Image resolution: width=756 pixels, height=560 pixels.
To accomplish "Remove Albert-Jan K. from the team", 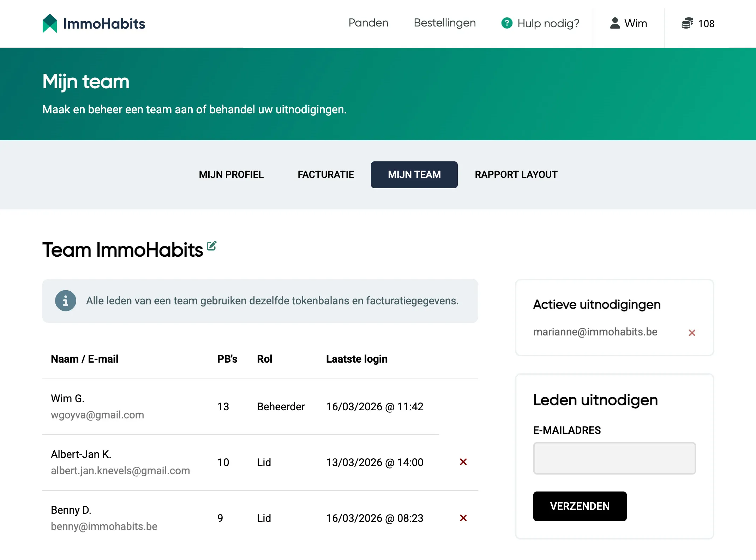I will click(x=463, y=462).
